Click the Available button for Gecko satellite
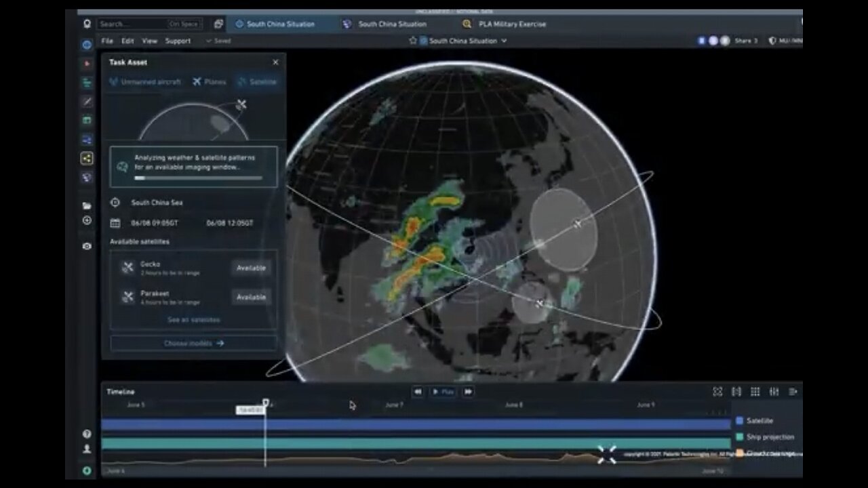Viewport: 868px width, 488px height. pos(251,268)
